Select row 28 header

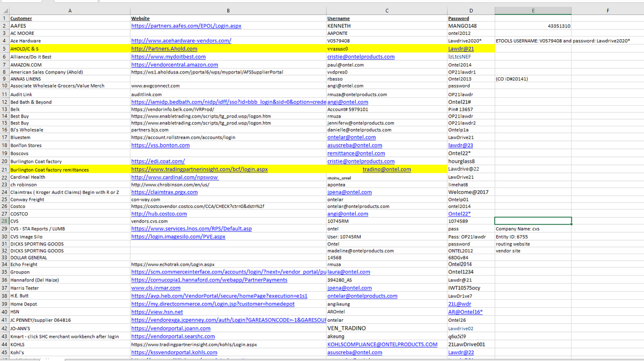(x=4, y=221)
